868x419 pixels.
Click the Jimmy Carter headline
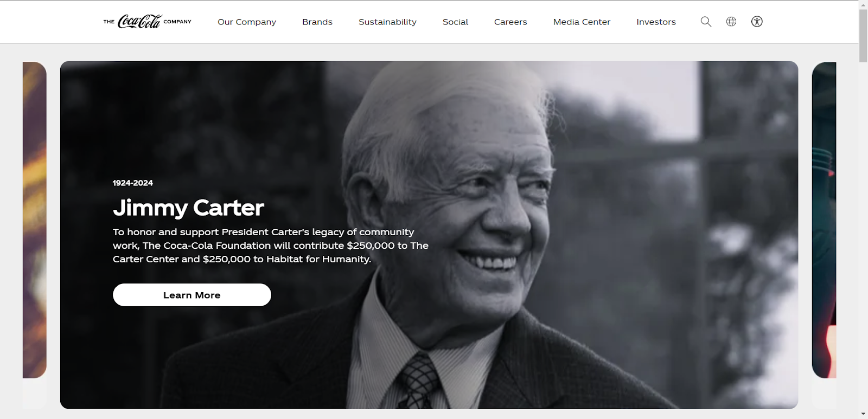tap(188, 208)
